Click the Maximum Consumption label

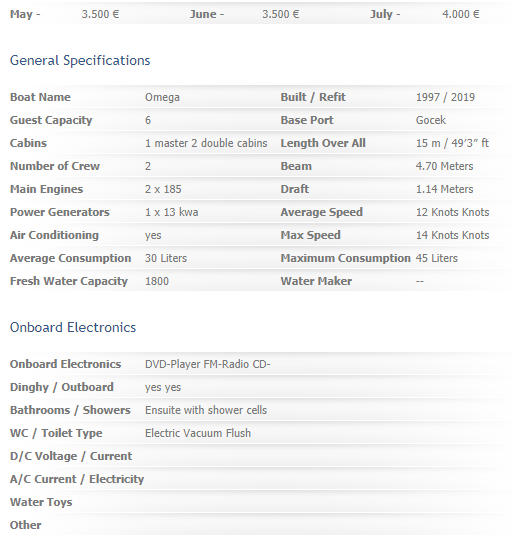[x=345, y=258]
